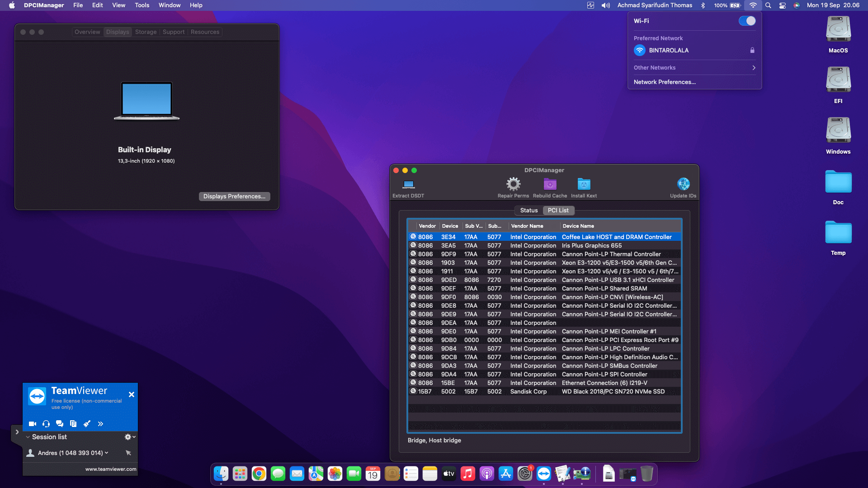Viewport: 868px width, 488px height.
Task: Switch to the Status tab
Action: (x=528, y=211)
